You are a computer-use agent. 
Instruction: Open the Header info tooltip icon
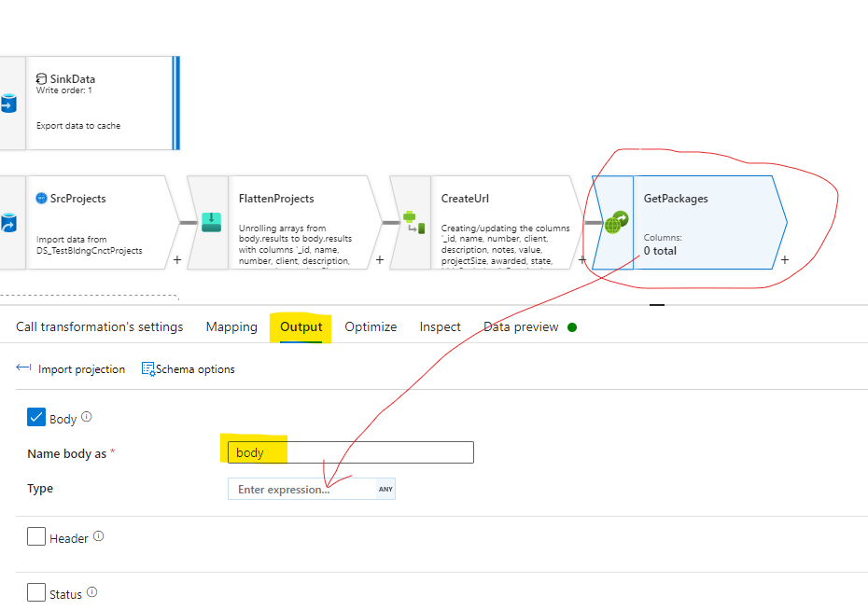tap(99, 536)
